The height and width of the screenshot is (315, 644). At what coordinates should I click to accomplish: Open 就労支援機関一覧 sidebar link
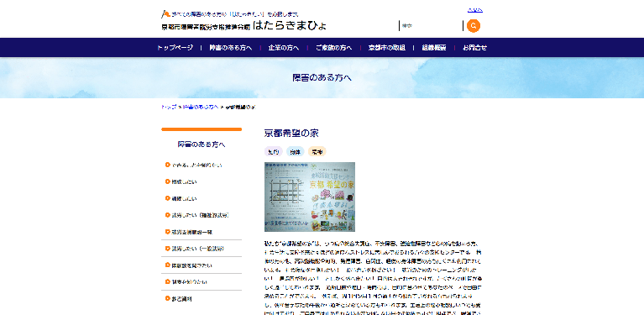pos(192,232)
